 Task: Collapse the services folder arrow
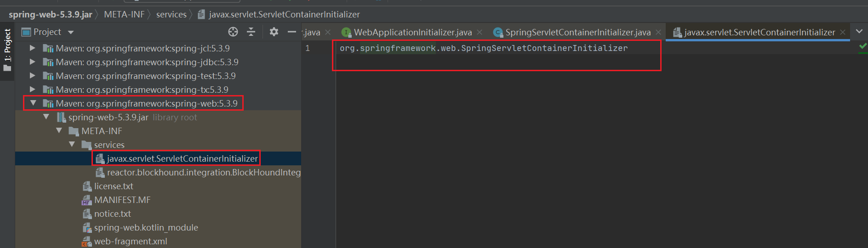click(72, 144)
